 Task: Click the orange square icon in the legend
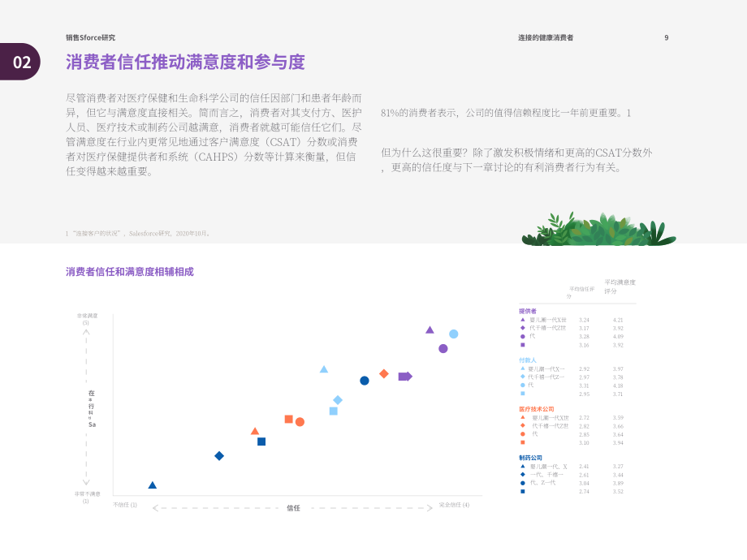tap(523, 442)
